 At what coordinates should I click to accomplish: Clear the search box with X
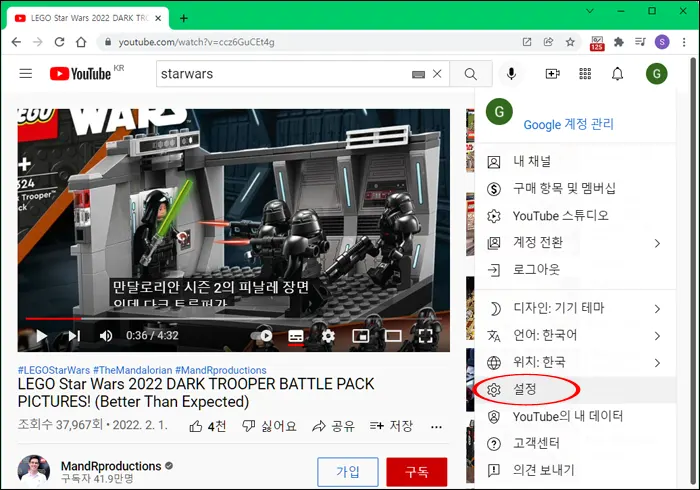click(x=437, y=74)
